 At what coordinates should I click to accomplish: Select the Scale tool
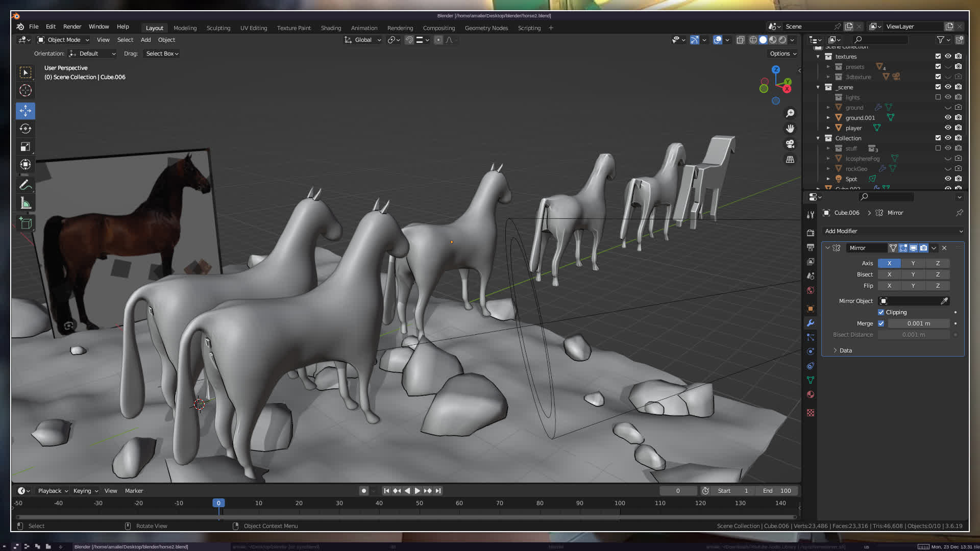point(26,147)
